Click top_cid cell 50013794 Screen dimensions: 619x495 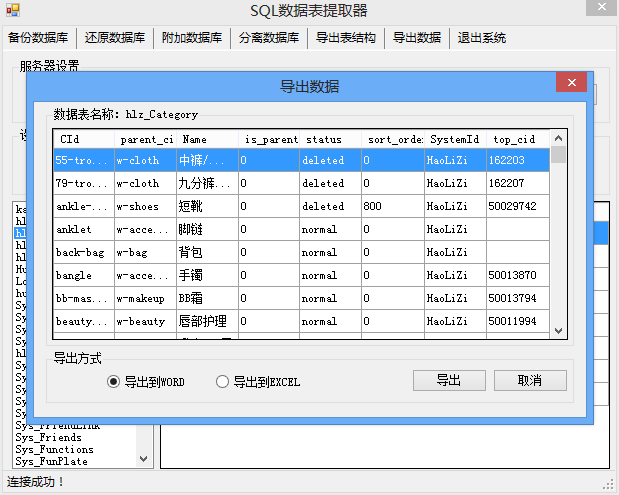[518, 298]
